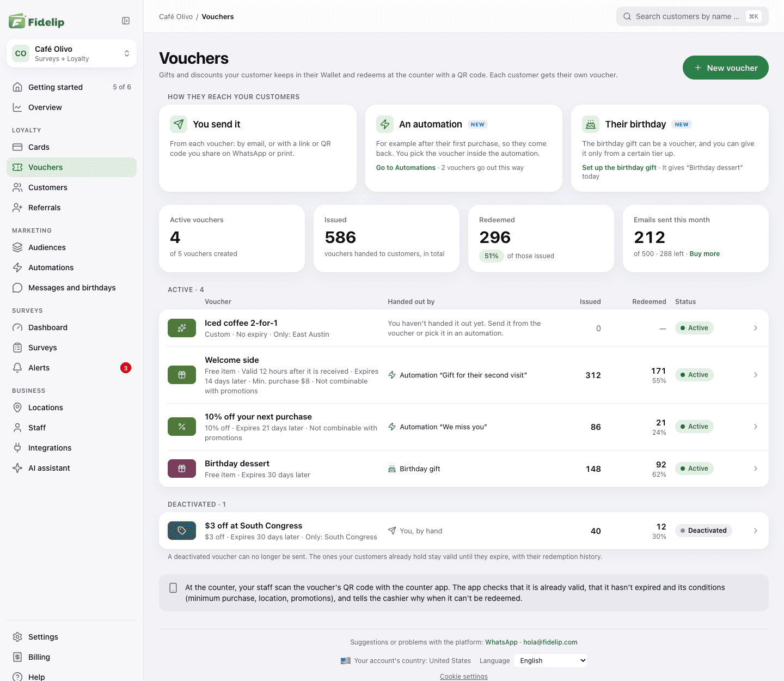This screenshot has width=784, height=681.
Task: Click the Locations pin icon
Action: 17,408
